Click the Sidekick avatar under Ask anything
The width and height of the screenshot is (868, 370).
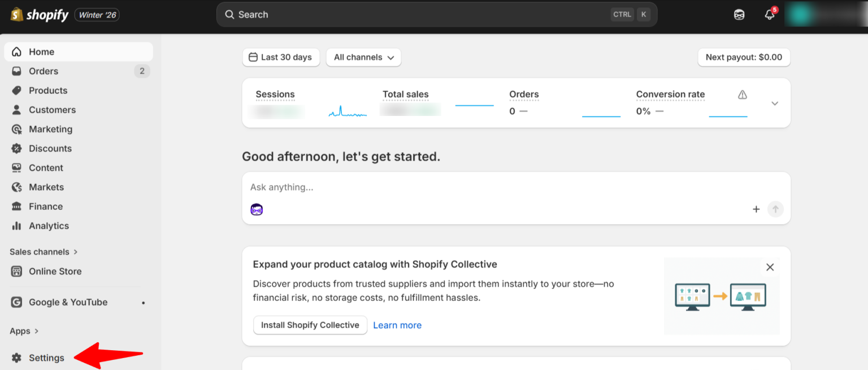click(257, 209)
